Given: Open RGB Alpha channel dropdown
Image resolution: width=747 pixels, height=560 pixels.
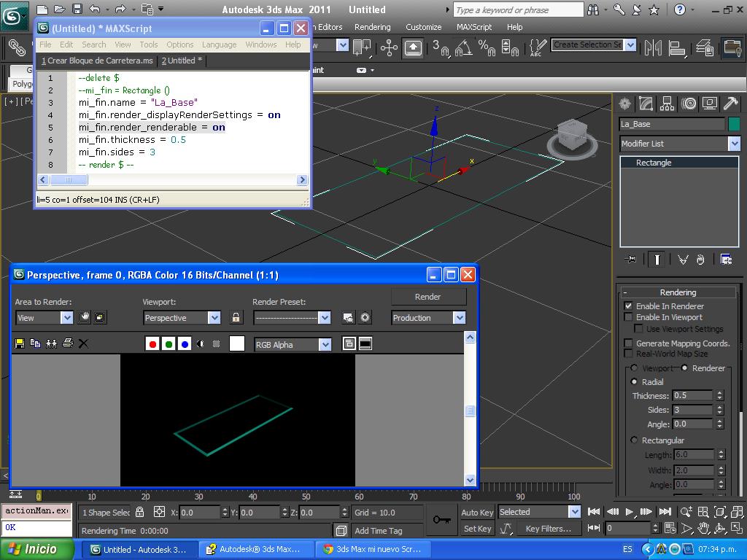Looking at the screenshot, I should [x=325, y=344].
